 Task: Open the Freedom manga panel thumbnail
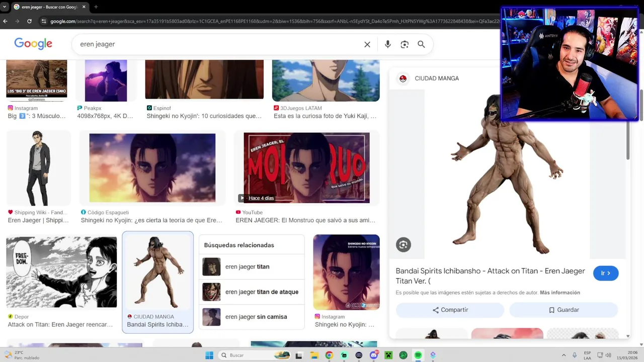click(x=61, y=272)
